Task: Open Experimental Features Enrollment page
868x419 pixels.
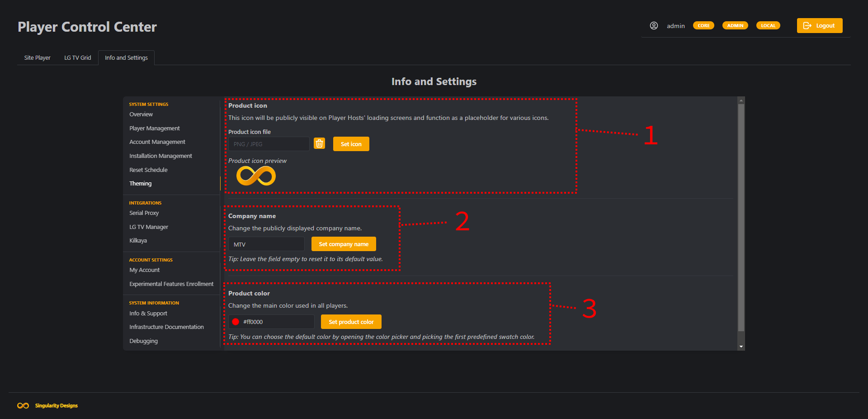Action: click(x=171, y=284)
